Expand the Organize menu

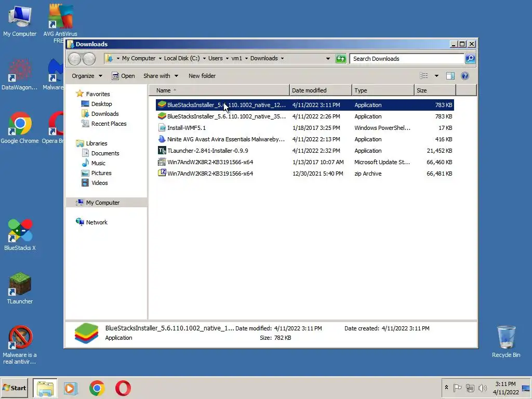[x=87, y=76]
